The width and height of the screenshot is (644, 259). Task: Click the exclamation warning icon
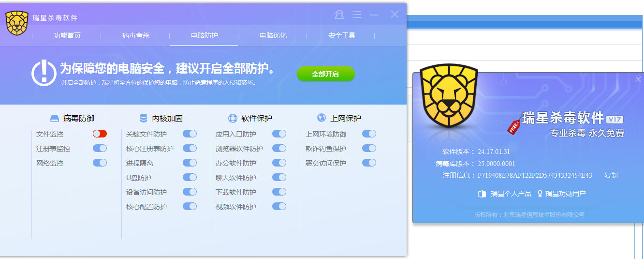(44, 74)
